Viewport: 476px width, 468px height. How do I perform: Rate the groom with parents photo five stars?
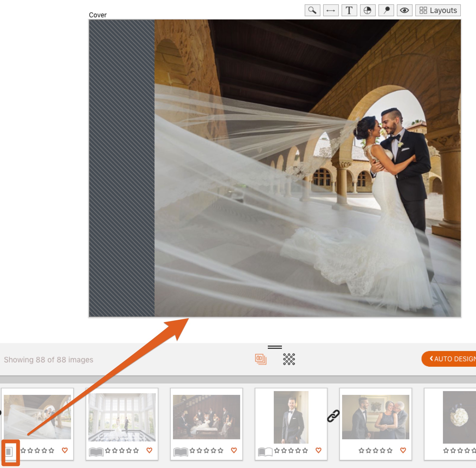[x=390, y=451]
